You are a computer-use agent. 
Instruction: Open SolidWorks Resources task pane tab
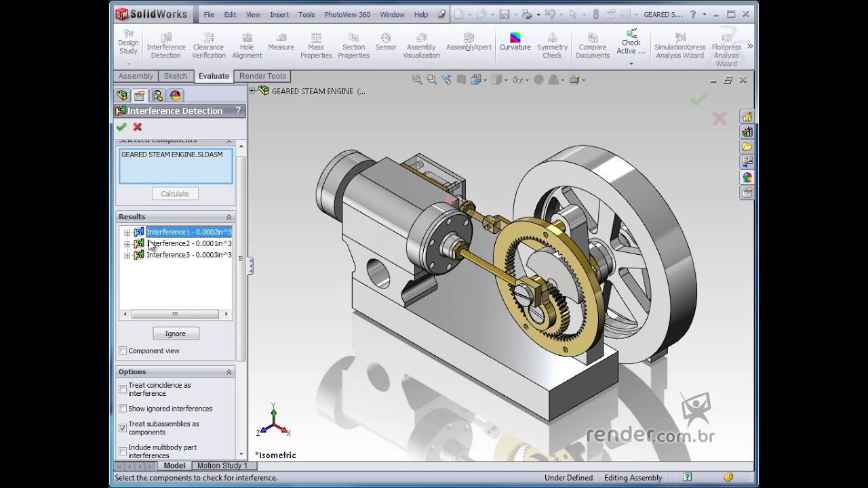(747, 117)
